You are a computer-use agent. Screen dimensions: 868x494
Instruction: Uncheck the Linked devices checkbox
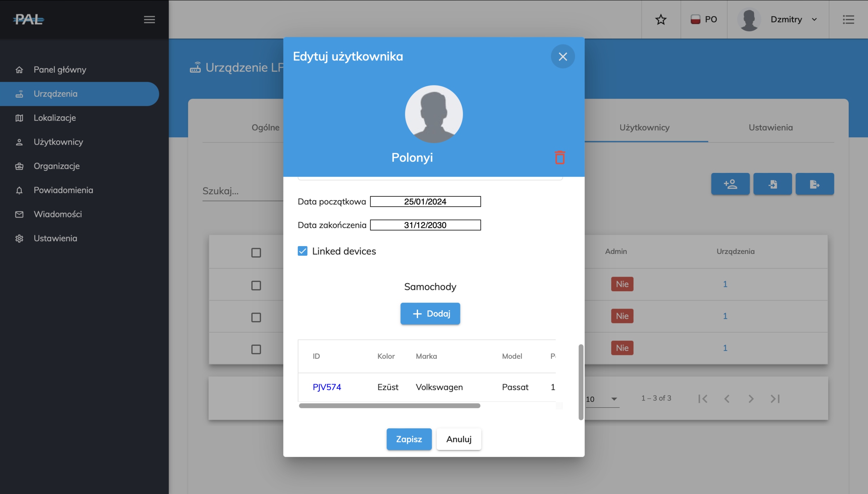click(x=302, y=251)
